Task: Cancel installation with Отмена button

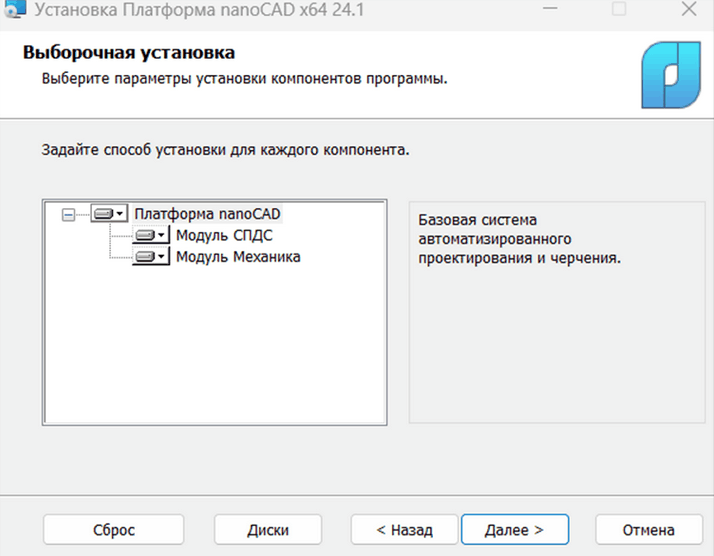Action: [x=649, y=529]
